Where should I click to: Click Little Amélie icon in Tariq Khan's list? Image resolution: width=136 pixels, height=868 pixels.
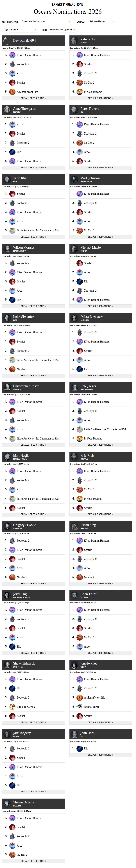(x=13, y=230)
